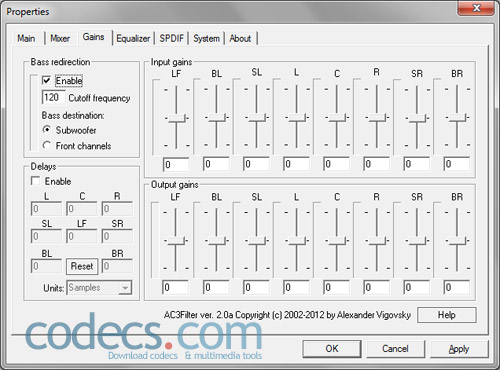Click the Input gains BR value field
500x370 pixels.
(x=457, y=164)
